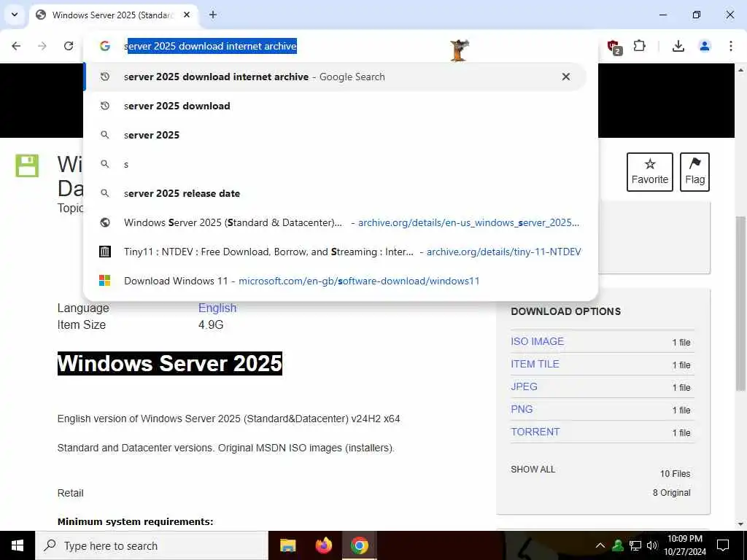
Task: Click the volume speaker tray icon
Action: coord(651,545)
